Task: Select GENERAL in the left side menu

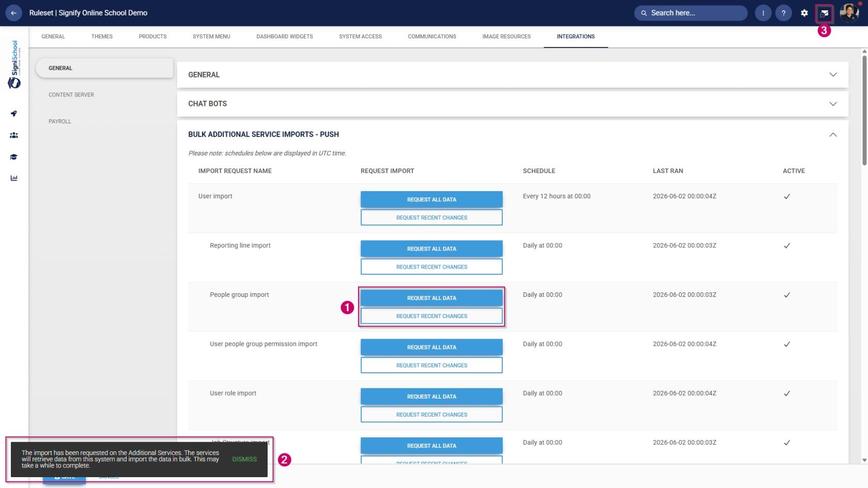Action: coord(104,68)
